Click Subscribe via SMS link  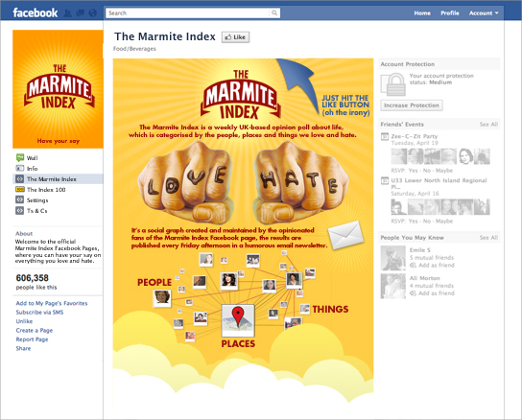tap(39, 313)
